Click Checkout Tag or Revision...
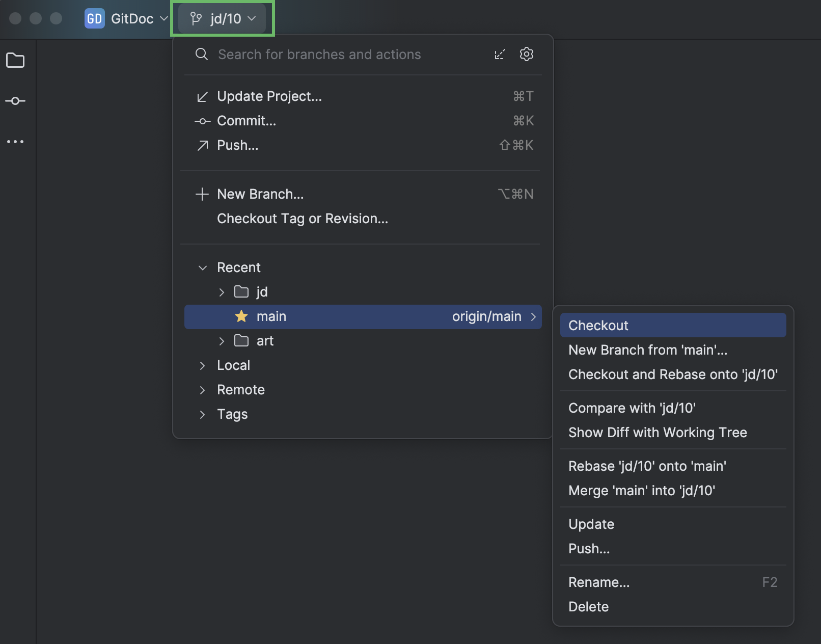821x644 pixels. point(303,219)
